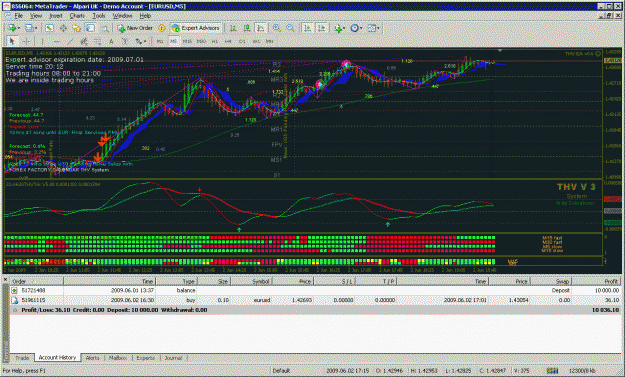
Task: Toggle the chart shift button
Action: 321,28
